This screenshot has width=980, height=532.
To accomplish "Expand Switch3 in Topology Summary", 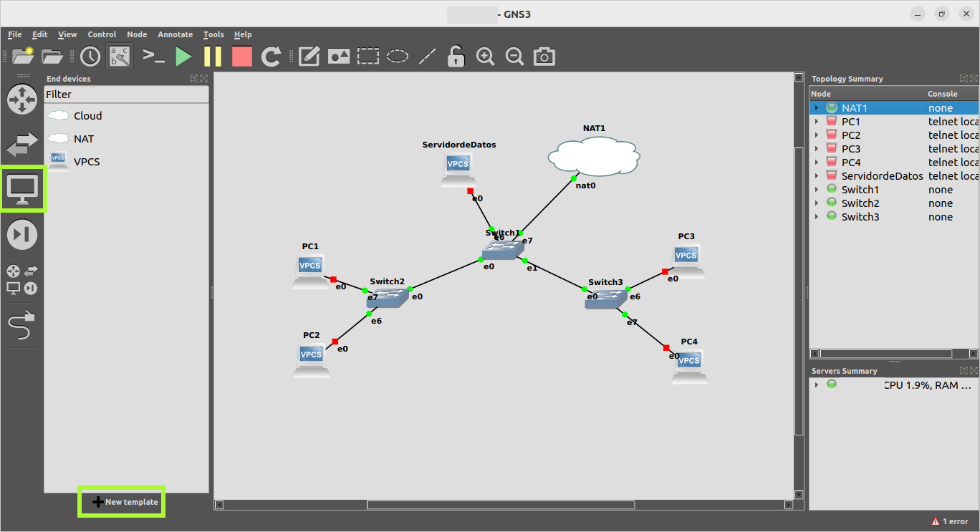I will 816,217.
